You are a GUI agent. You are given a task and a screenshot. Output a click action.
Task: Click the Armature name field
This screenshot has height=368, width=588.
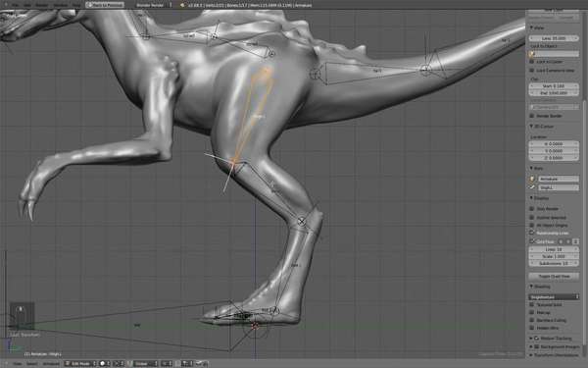(558, 179)
